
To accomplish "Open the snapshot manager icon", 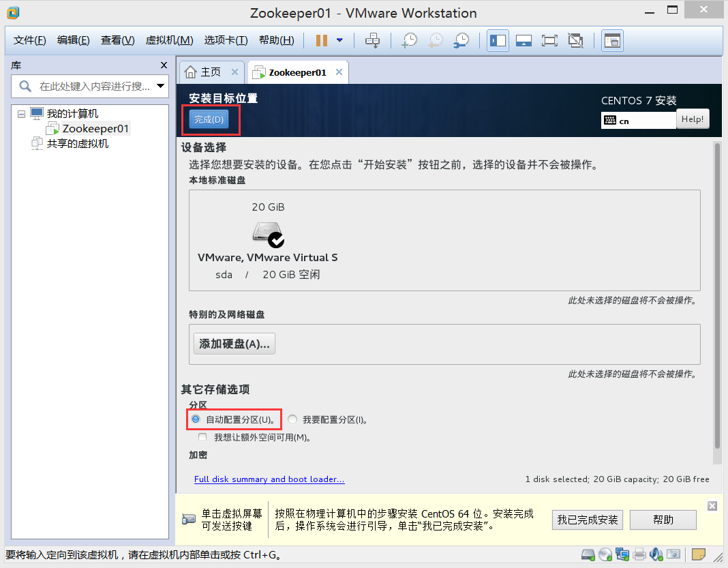I will [461, 40].
